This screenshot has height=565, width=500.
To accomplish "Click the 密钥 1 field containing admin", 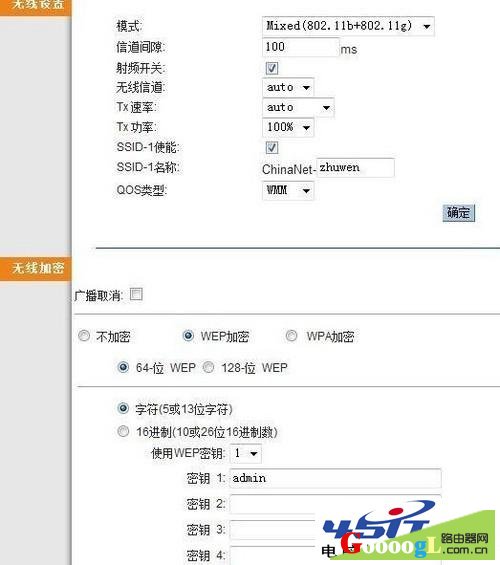I will tap(335, 478).
